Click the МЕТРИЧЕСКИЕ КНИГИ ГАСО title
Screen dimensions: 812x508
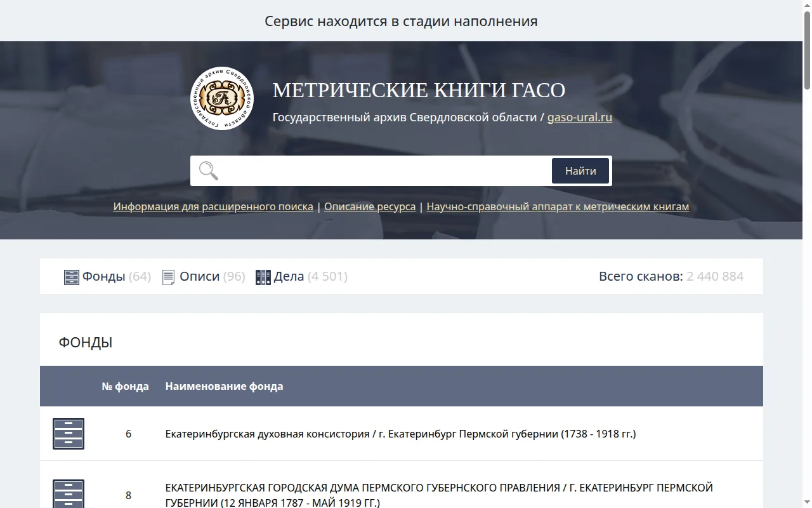pos(419,90)
